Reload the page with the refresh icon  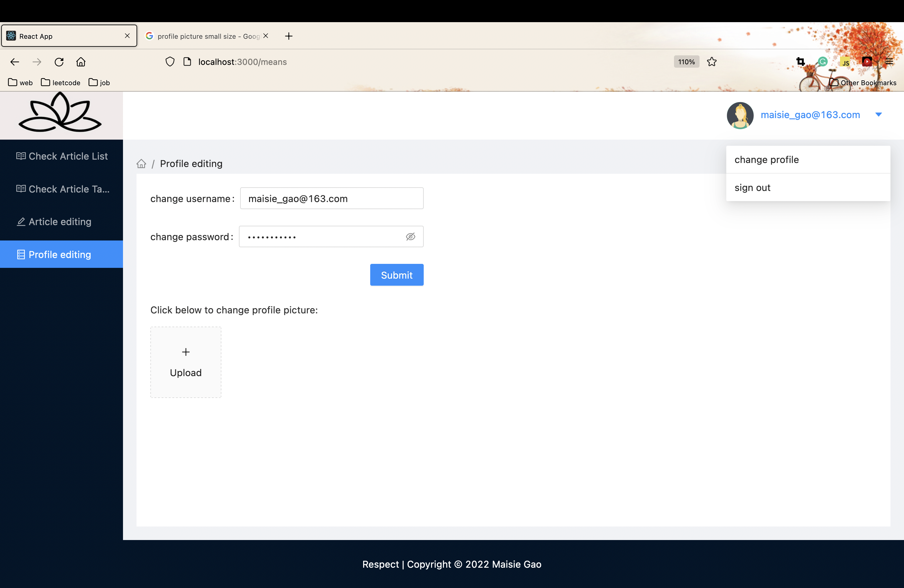59,62
